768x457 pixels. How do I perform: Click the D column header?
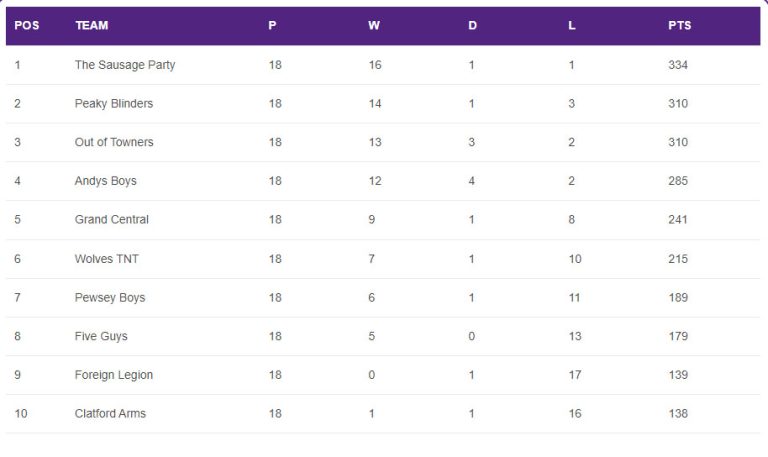tap(472, 25)
